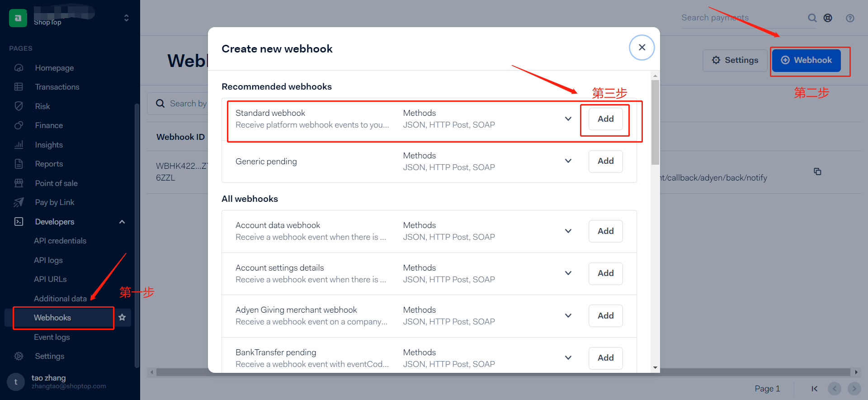The height and width of the screenshot is (400, 868).
Task: Click the Pay by Link paper-plane icon
Action: tap(19, 202)
